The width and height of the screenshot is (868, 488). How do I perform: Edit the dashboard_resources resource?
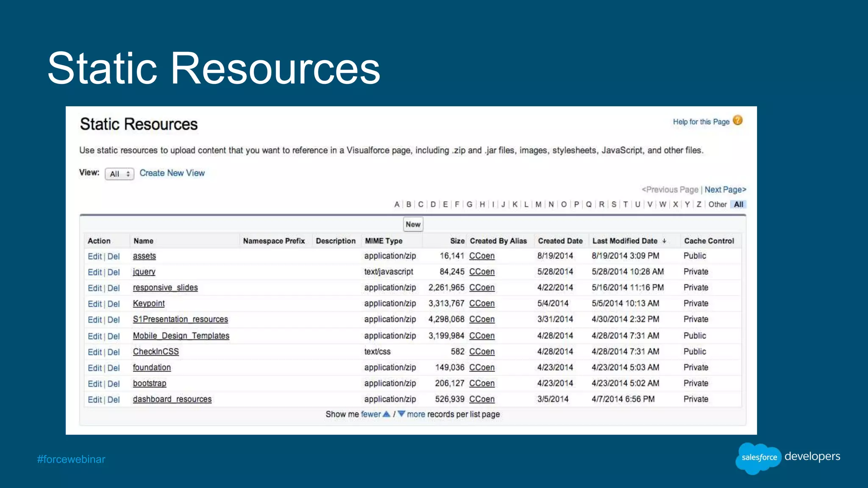pyautogui.click(x=95, y=399)
